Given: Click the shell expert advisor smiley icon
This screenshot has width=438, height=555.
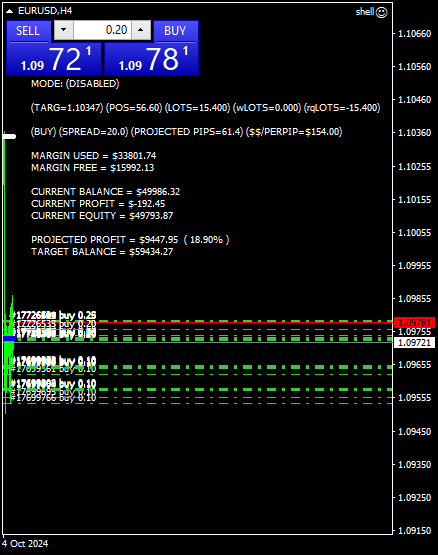Looking at the screenshot, I should click(382, 12).
